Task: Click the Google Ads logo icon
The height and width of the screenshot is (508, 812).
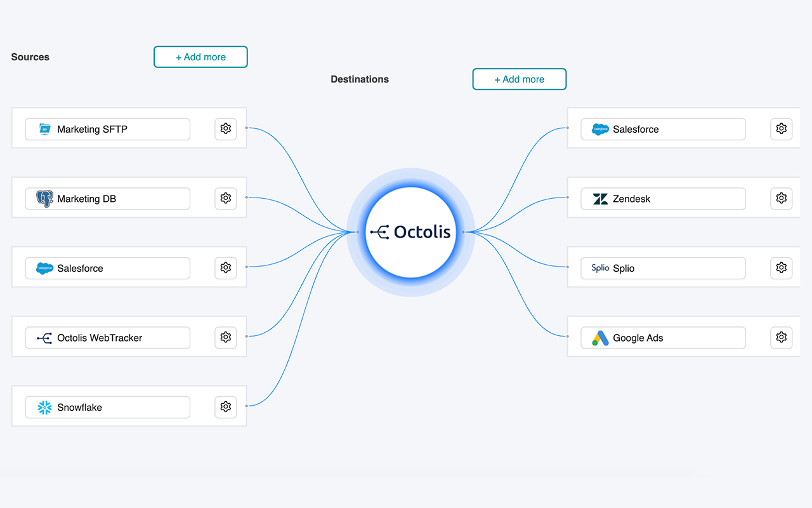Action: pos(600,338)
